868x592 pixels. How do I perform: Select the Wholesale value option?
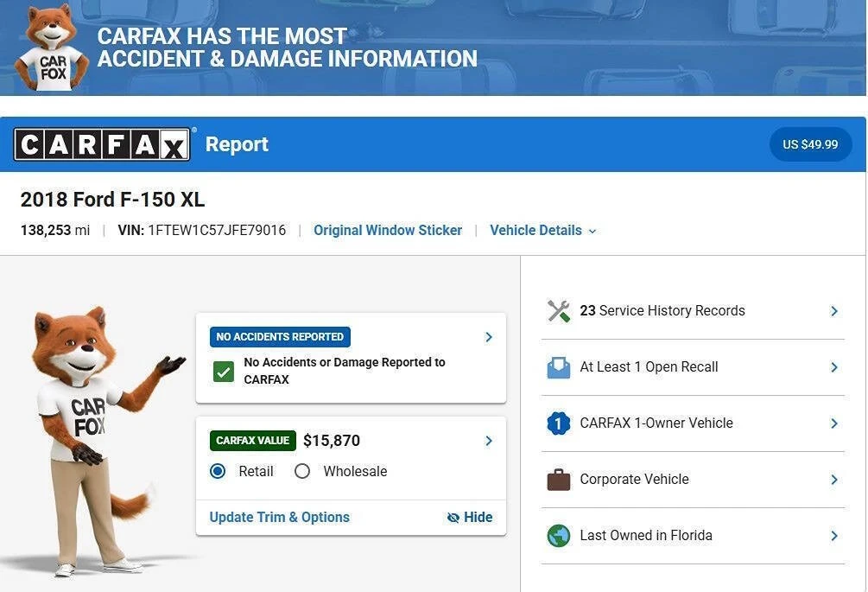(x=302, y=471)
